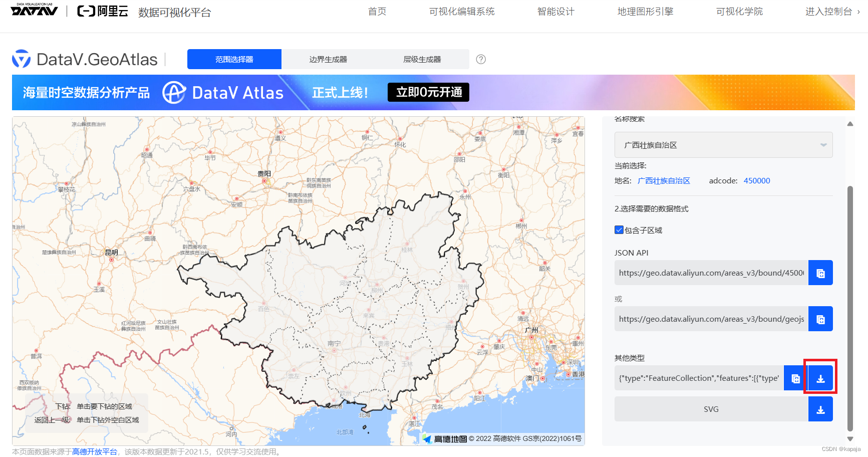Click 南宁 city on the map
868x457 pixels.
click(334, 344)
